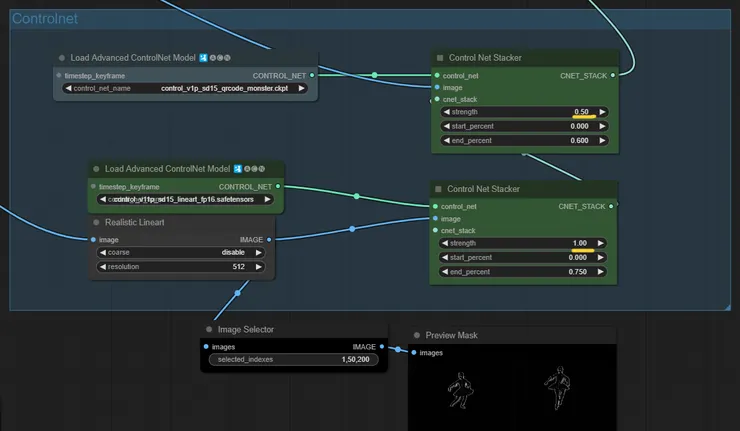Decrease the strength 0.50 with its left arrow
Screen dimensions: 740x431
tap(446, 112)
